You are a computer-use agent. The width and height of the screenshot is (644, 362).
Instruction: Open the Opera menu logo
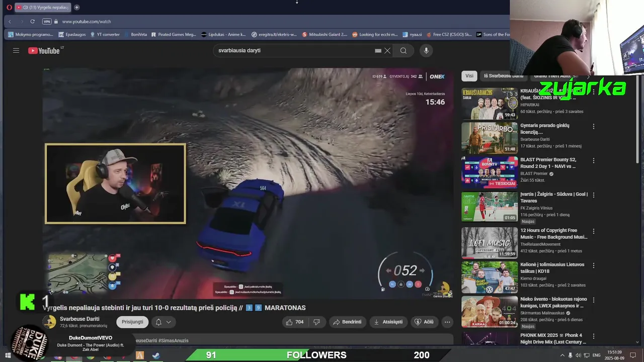pos(9,7)
